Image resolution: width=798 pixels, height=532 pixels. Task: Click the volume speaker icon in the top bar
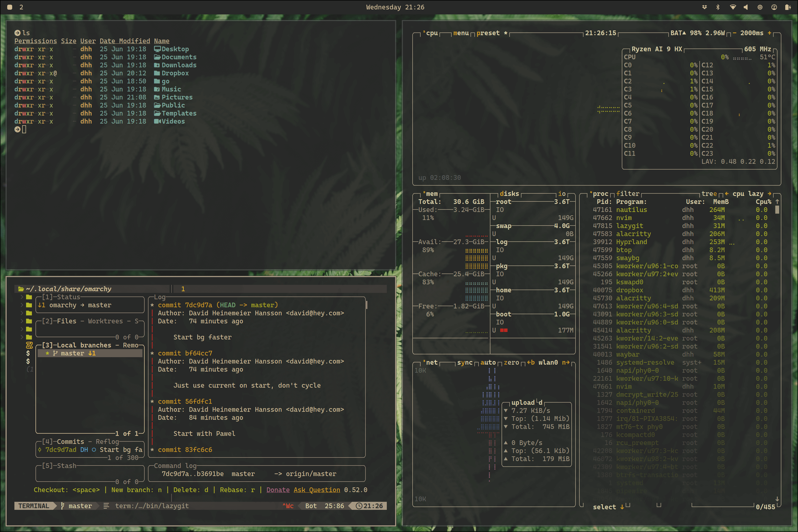(x=745, y=7)
